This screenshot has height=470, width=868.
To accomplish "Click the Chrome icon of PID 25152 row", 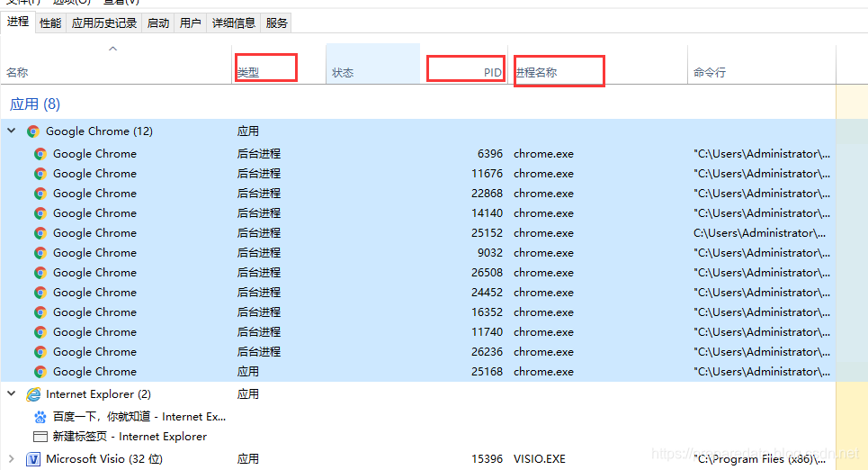I will coord(40,233).
